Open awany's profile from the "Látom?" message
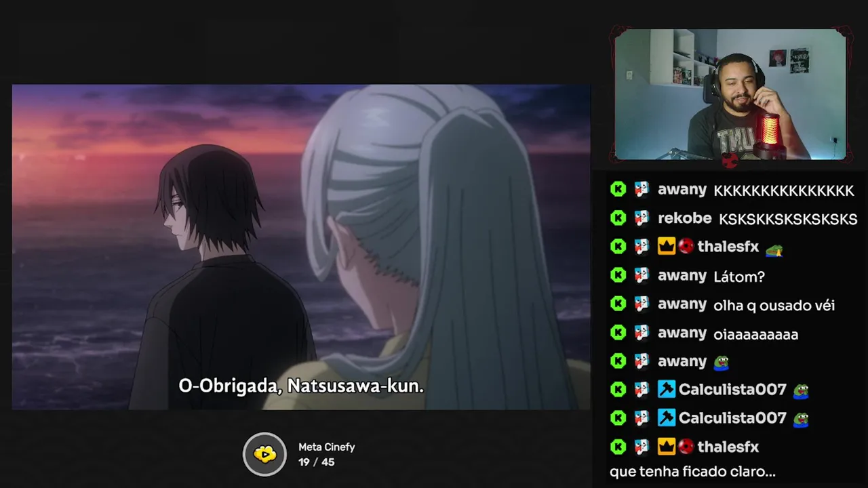Viewport: 868px width, 488px height. click(x=682, y=275)
